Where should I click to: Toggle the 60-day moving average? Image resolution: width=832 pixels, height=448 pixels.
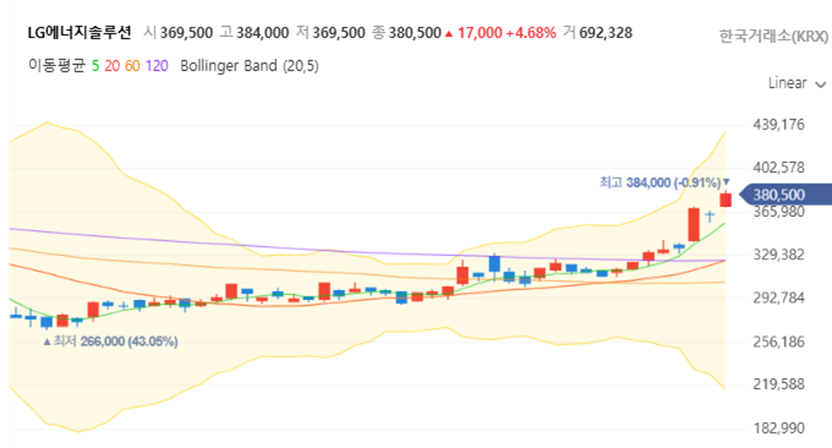coord(132,66)
